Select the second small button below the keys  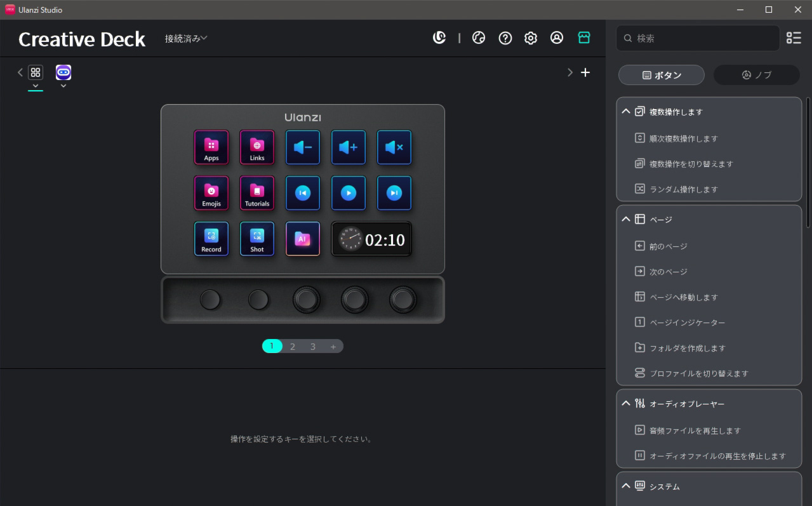pyautogui.click(x=258, y=300)
